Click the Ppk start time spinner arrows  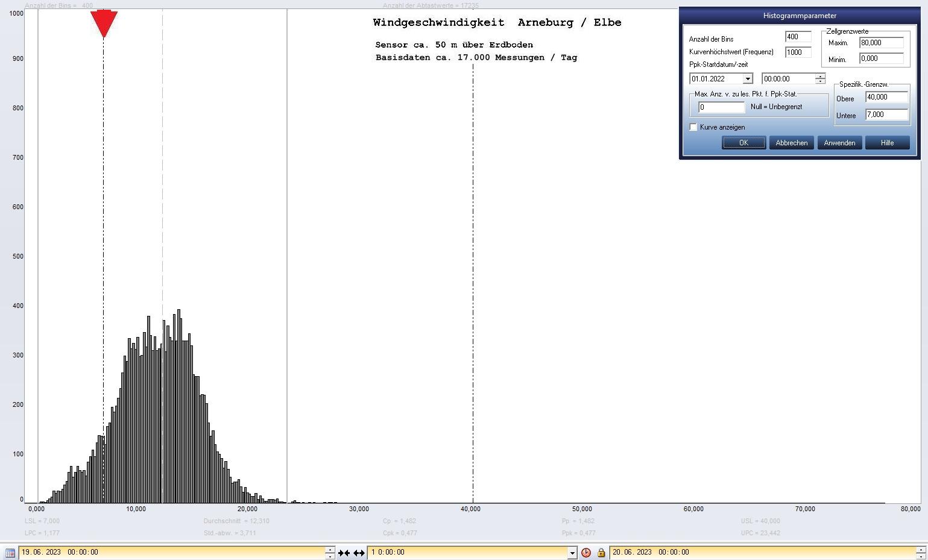(820, 79)
